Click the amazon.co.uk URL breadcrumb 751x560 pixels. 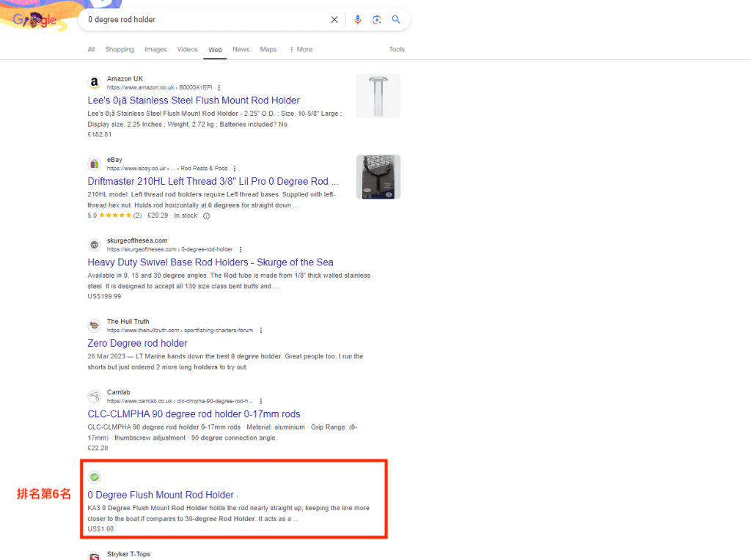[159, 87]
